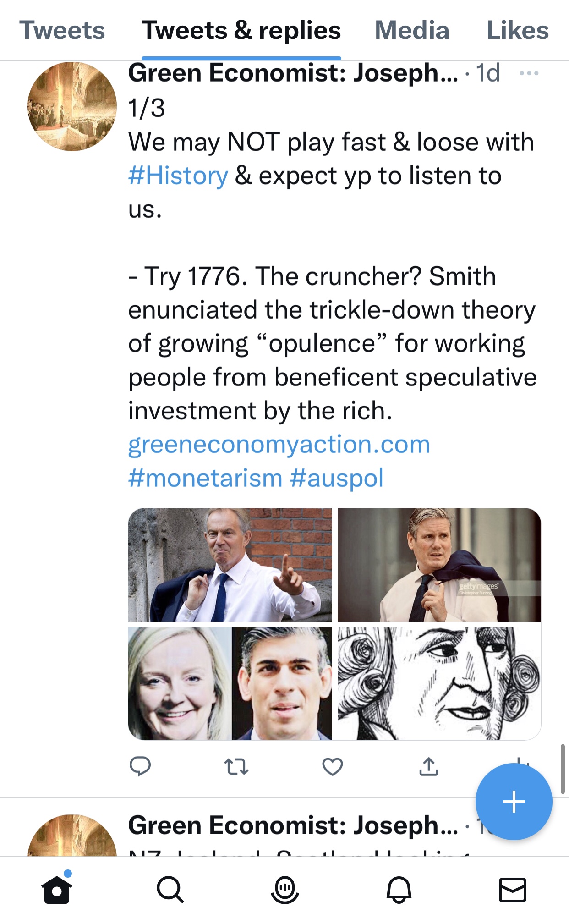This screenshot has width=569, height=924.
Task: Switch to the Media tab
Action: 411,30
